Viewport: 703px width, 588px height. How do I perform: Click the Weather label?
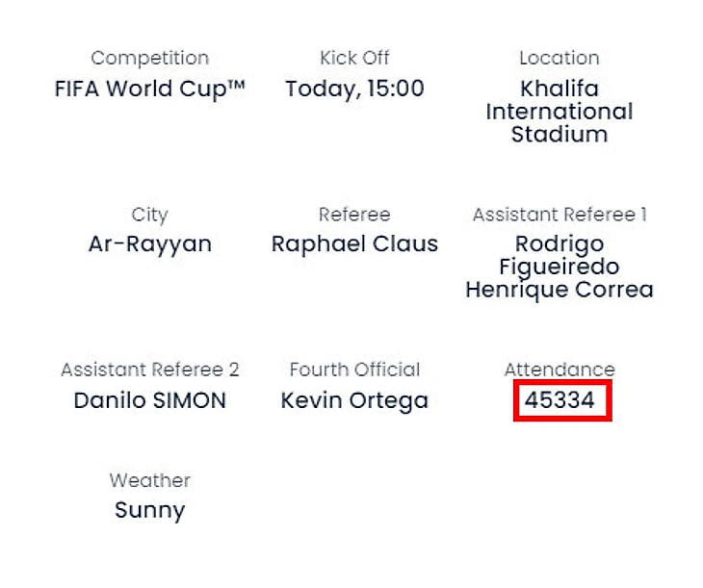[149, 480]
